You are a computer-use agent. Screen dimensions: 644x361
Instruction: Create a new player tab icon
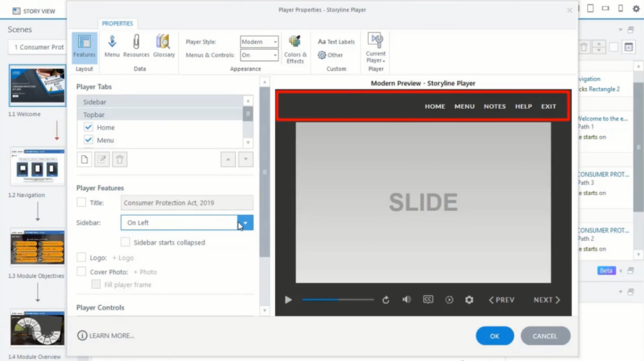84,159
